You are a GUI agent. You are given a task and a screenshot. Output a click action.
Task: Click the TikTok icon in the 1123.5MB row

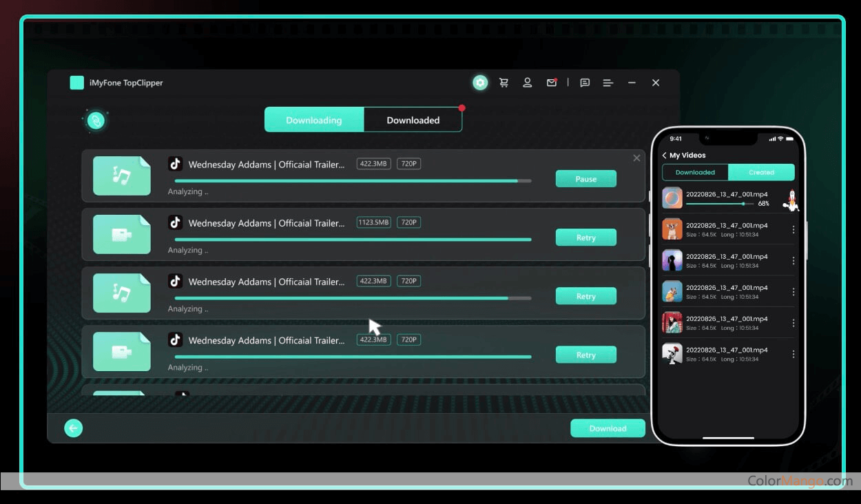pyautogui.click(x=176, y=222)
